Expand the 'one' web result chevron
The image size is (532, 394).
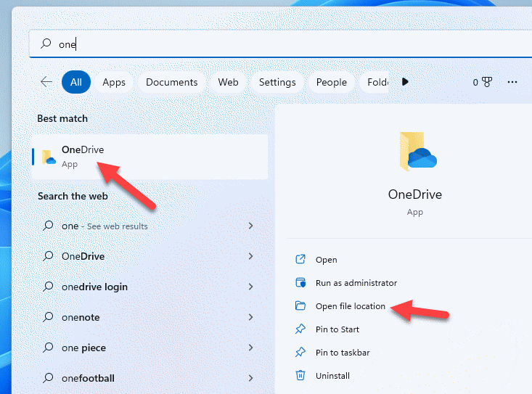pos(250,226)
